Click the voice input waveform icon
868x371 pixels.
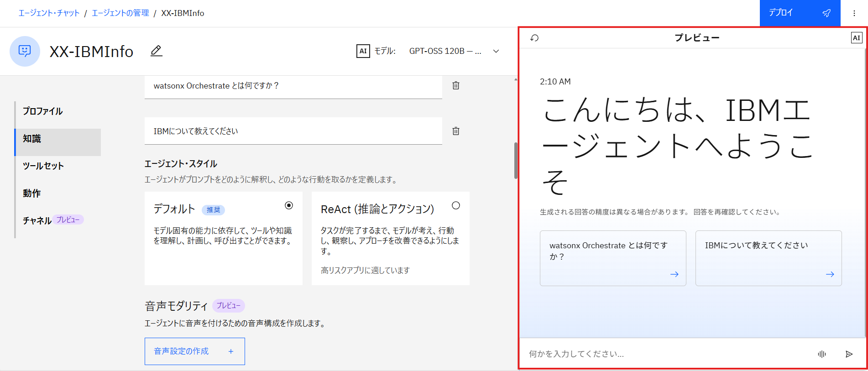tap(821, 354)
